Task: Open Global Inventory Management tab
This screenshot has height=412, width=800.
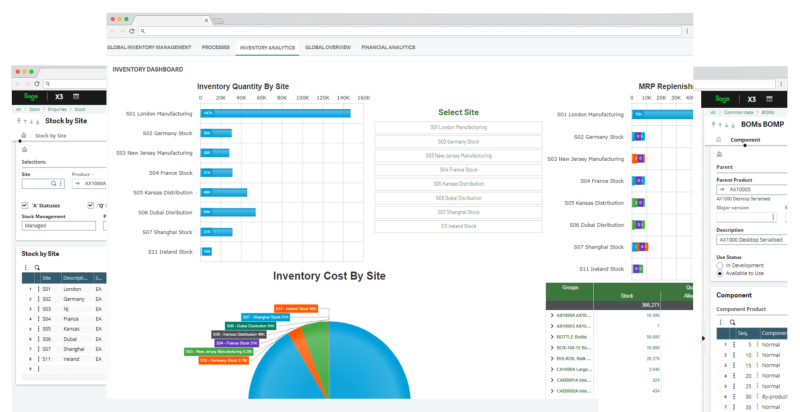Action: click(149, 47)
